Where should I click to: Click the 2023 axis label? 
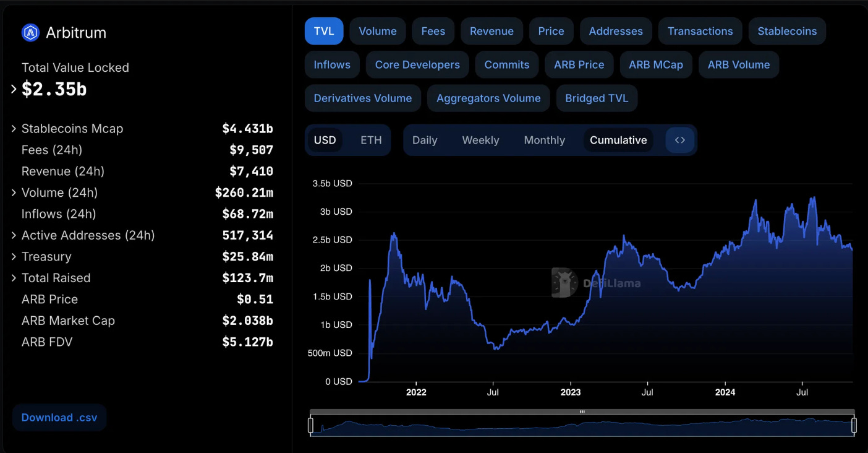[570, 392]
